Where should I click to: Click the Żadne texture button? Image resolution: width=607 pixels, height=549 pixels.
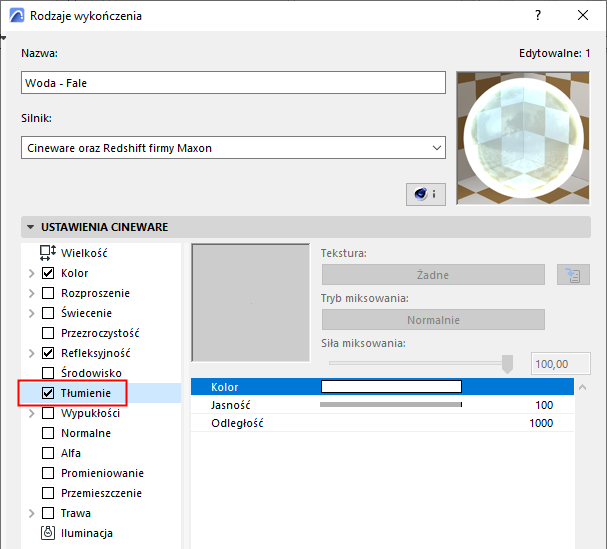coord(433,275)
